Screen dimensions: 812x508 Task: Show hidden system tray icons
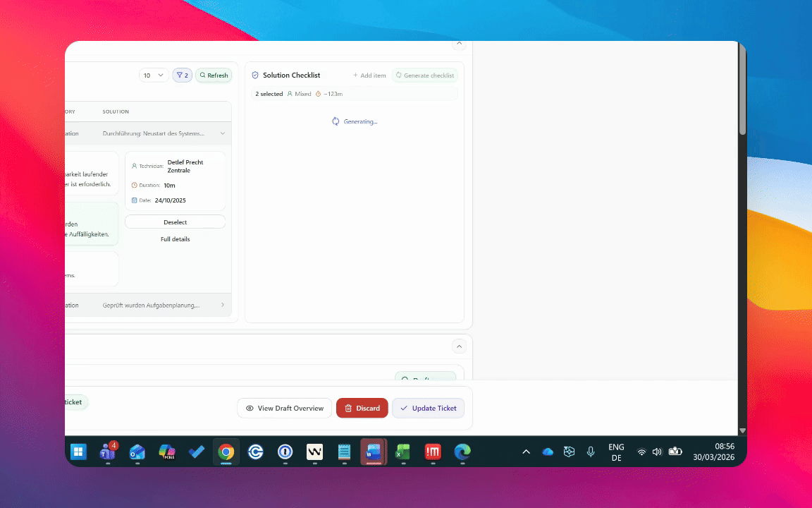[526, 452]
